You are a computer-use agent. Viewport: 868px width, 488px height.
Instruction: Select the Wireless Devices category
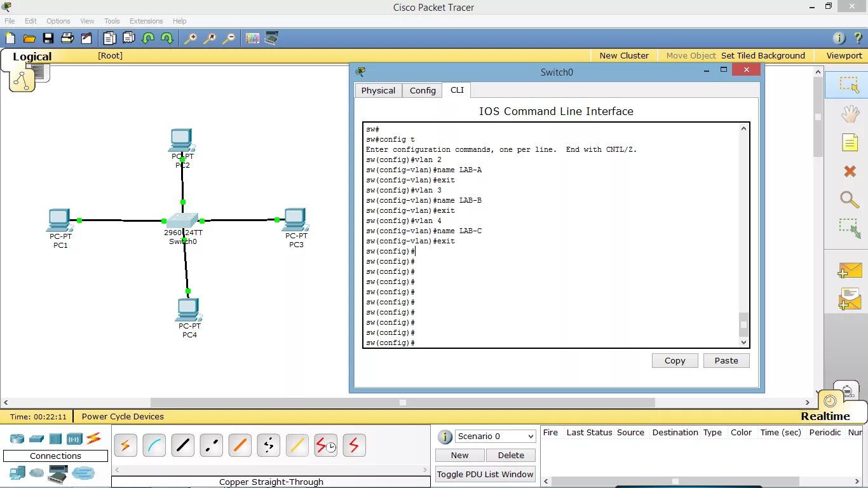(75, 438)
